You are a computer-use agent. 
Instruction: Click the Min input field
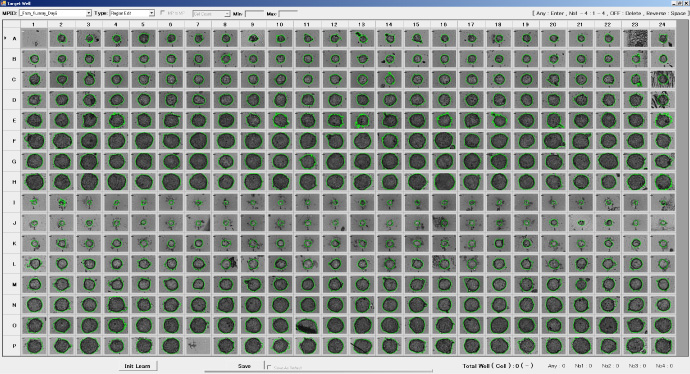point(254,14)
